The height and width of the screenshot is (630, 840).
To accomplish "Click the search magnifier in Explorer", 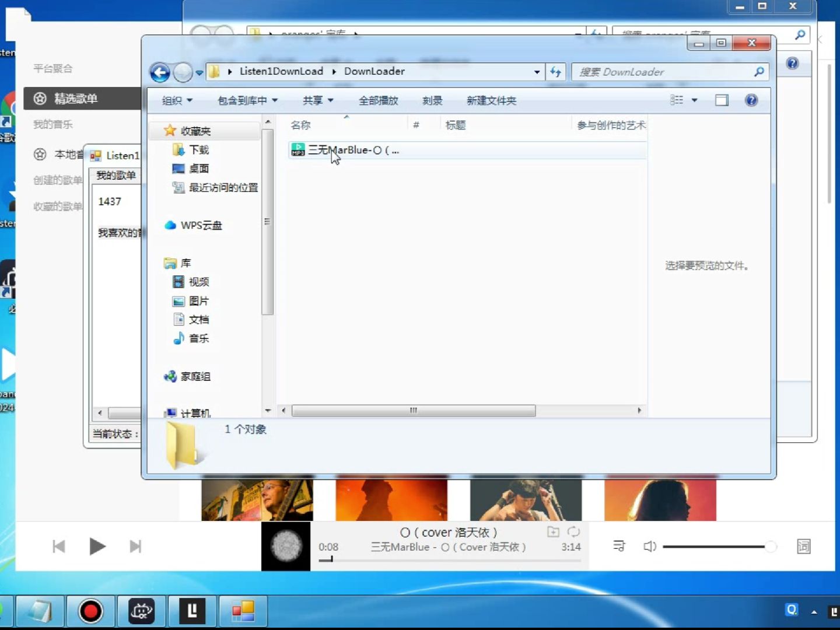I will pos(759,72).
